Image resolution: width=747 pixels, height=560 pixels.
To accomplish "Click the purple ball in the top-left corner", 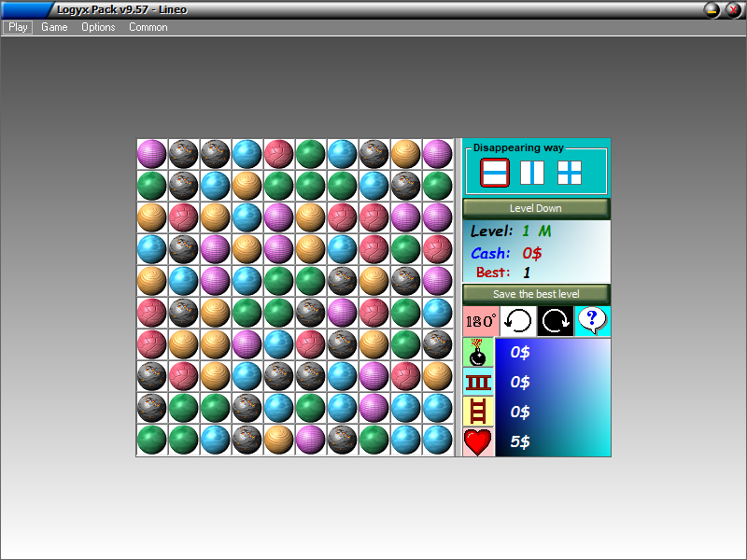I will pos(152,154).
